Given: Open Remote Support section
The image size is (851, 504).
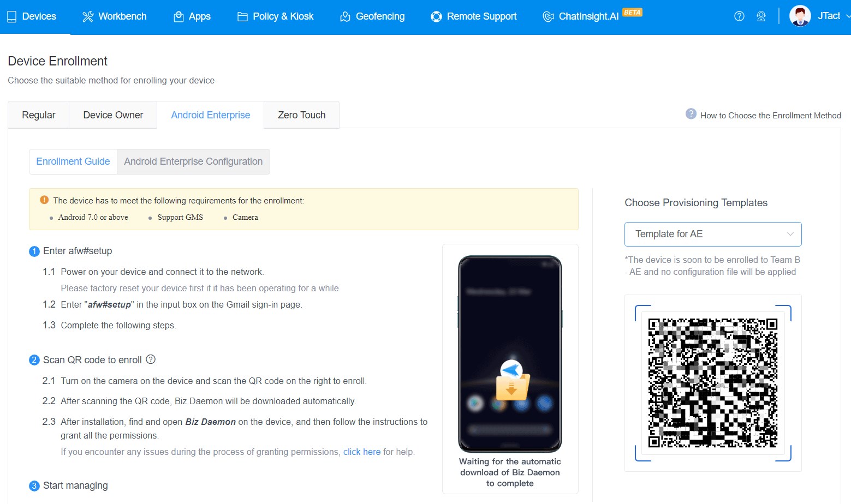Looking at the screenshot, I should pos(474,16).
